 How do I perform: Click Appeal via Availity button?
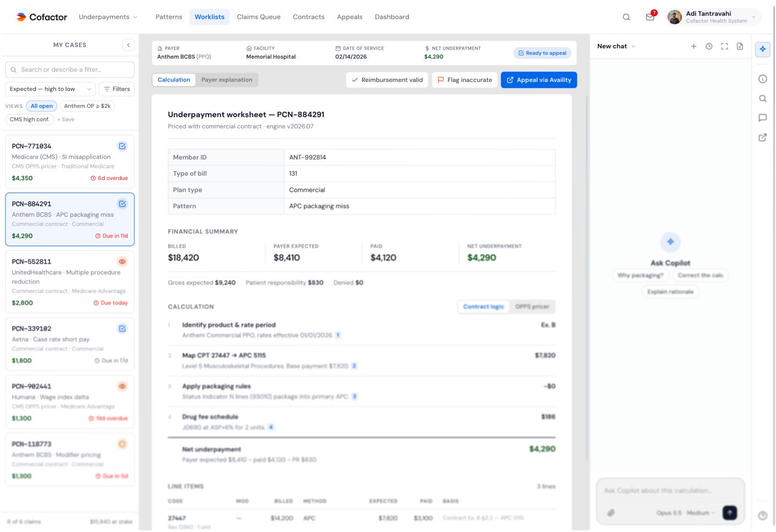click(x=539, y=80)
